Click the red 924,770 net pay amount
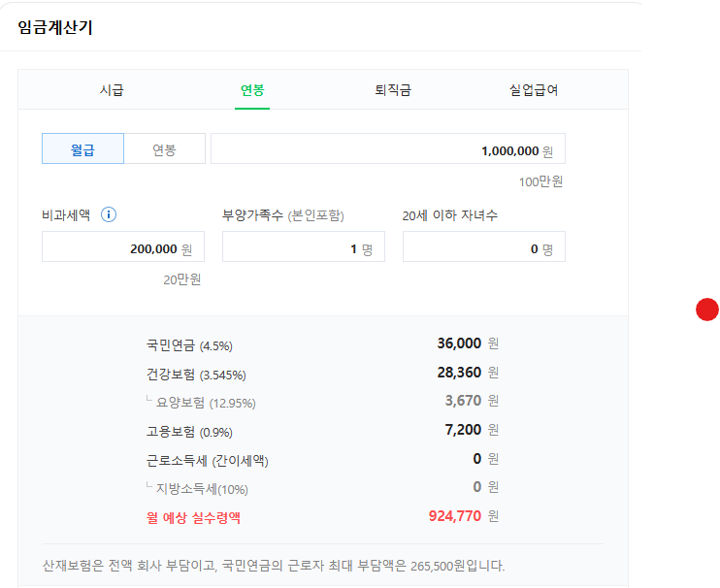The width and height of the screenshot is (720, 588). click(x=454, y=516)
